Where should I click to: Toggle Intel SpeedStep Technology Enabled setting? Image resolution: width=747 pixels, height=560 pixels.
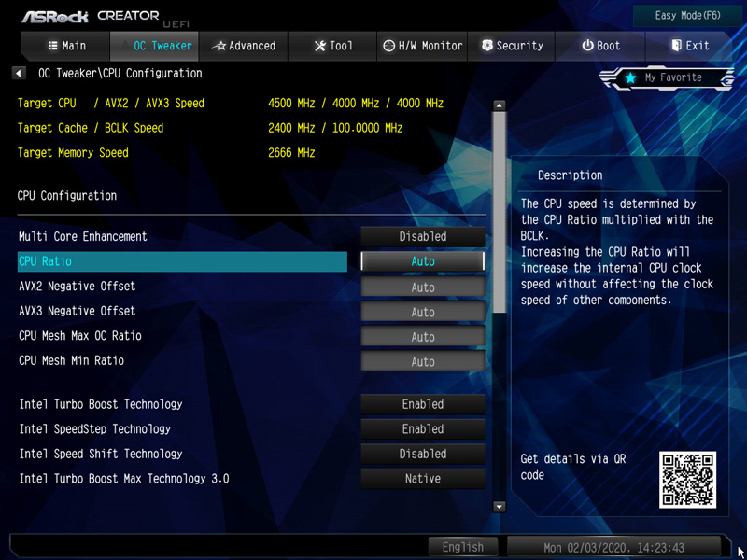pyautogui.click(x=423, y=429)
